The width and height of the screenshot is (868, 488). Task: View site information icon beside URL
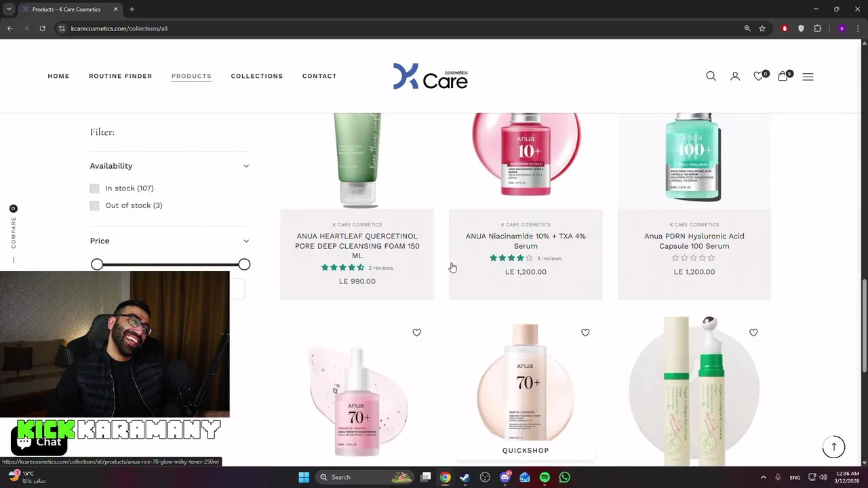(x=62, y=28)
